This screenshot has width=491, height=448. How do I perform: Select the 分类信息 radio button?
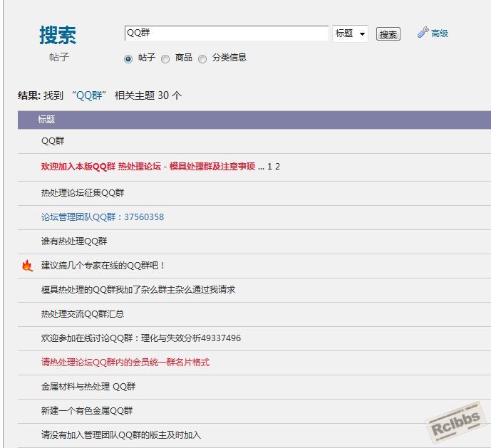(202, 59)
